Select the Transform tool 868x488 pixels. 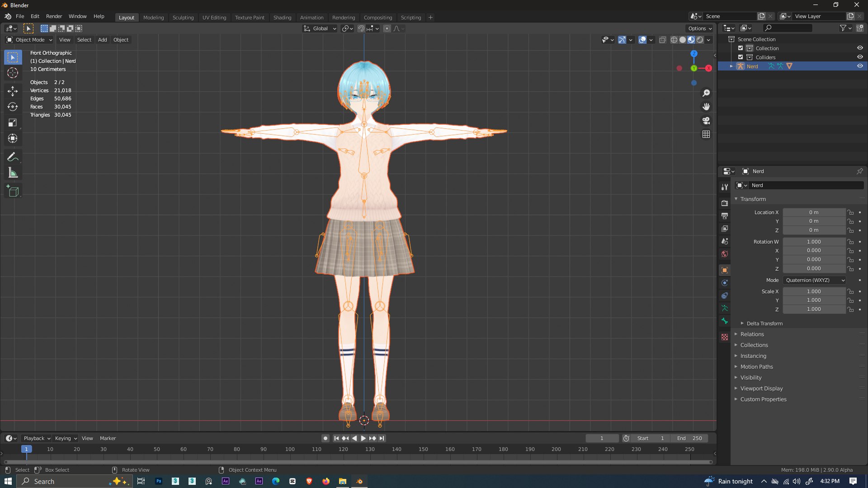tap(13, 138)
